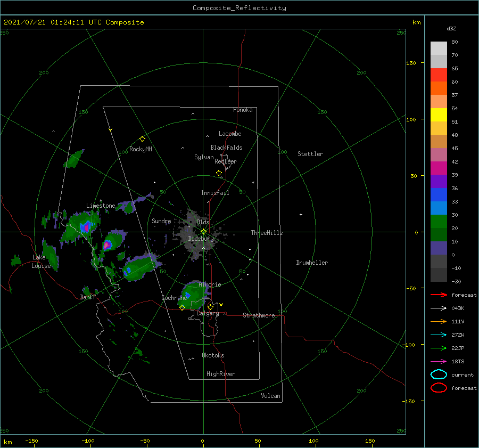Click the yellow diamond marker south of RedDeer

point(219,173)
